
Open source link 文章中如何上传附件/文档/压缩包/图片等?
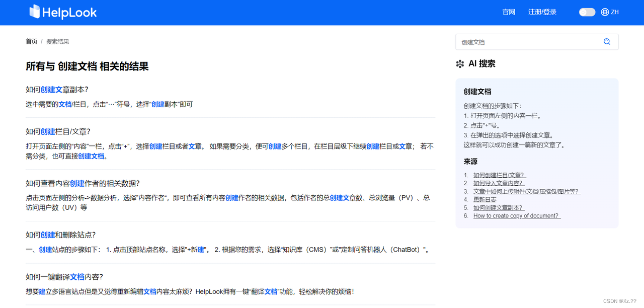point(527,191)
